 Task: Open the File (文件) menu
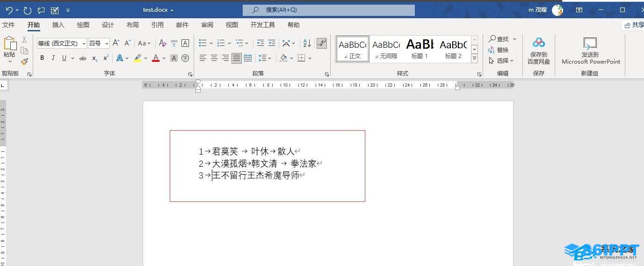coord(8,25)
